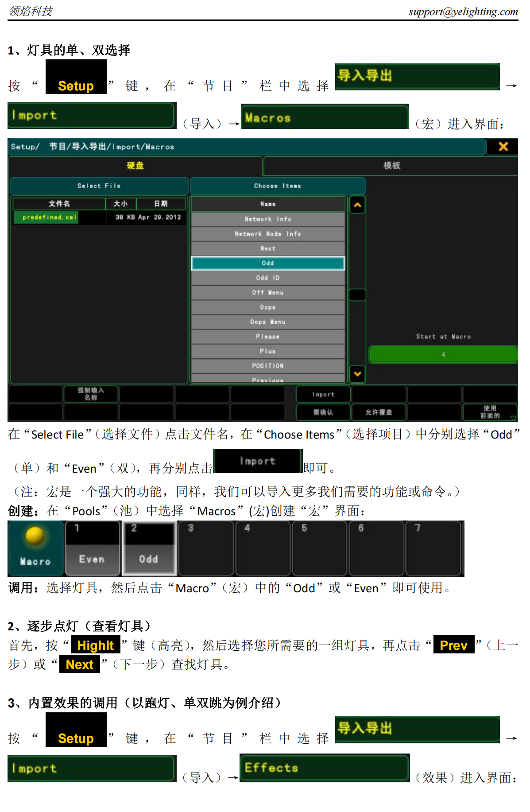Image resolution: width=530 pixels, height=812 pixels.
Task: Select the Odd macro in slot 2
Action: coord(149,549)
